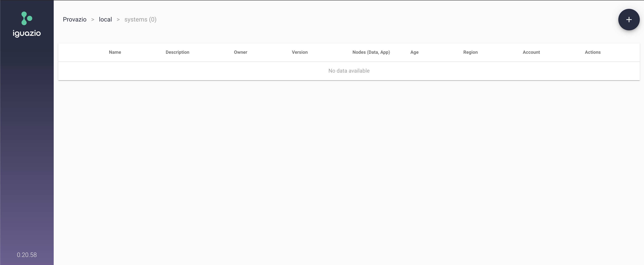Click the Description column header
This screenshot has width=644, height=265.
[x=177, y=52]
